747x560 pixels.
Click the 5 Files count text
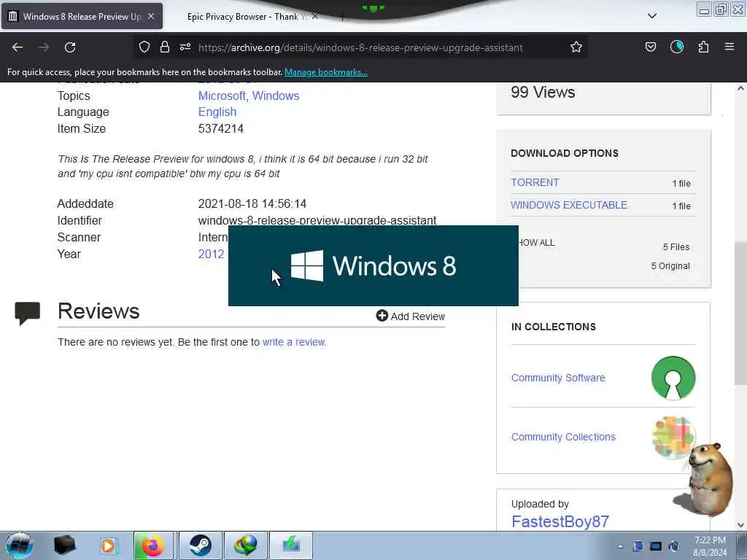tap(676, 246)
